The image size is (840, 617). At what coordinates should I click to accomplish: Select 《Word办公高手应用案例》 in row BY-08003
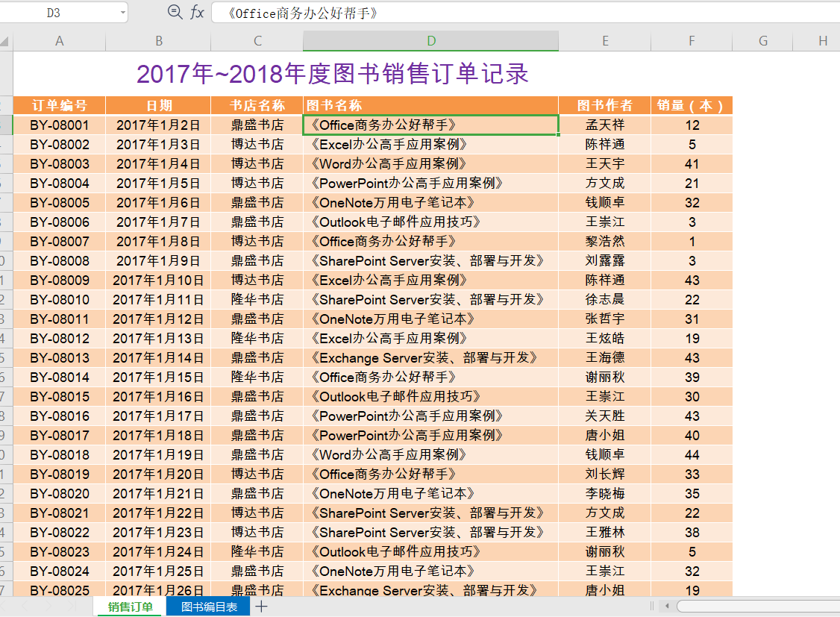tap(430, 164)
